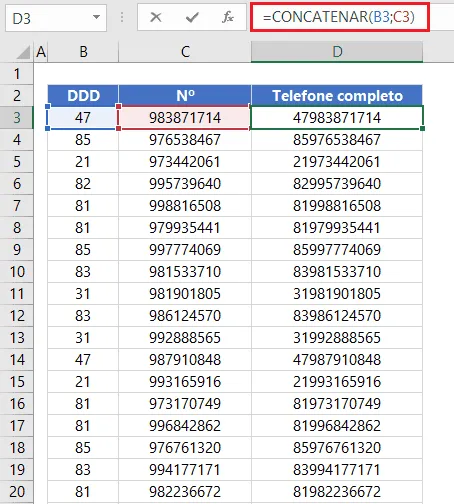The height and width of the screenshot is (504, 454).
Task: Select DDD cell 47 in row 14
Action: (83, 360)
